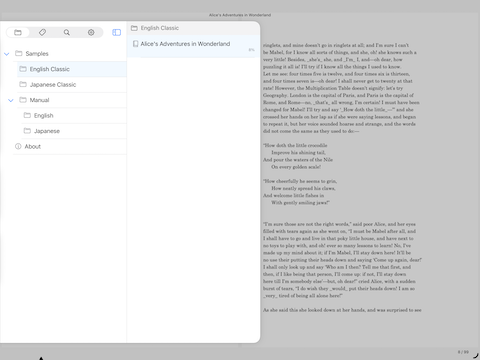Open the settings gear tab
480x360 pixels.
pos(91,32)
